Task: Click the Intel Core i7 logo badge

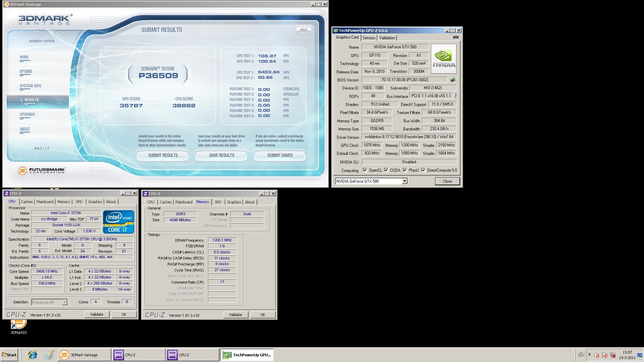Action: tap(118, 222)
